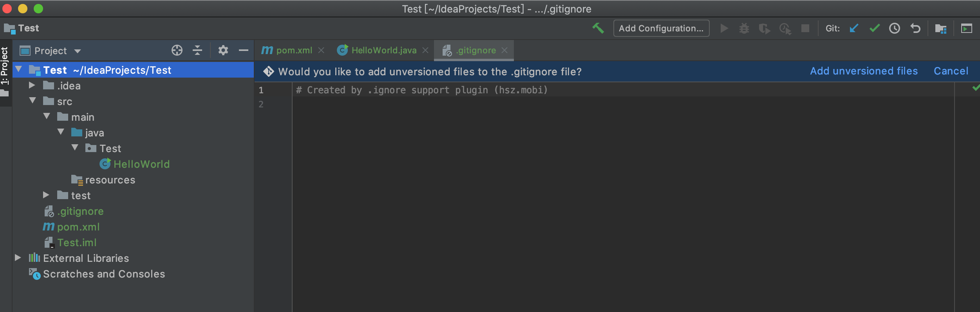Click Add unversioned files link
Screen dimensions: 980x312
pos(864,71)
